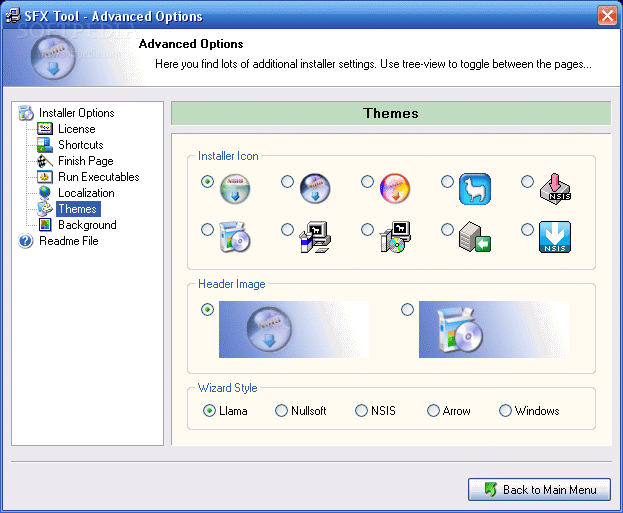Screen dimensions: 623x513
Task: Pick the computer with floppy box icon
Action: pos(315,237)
